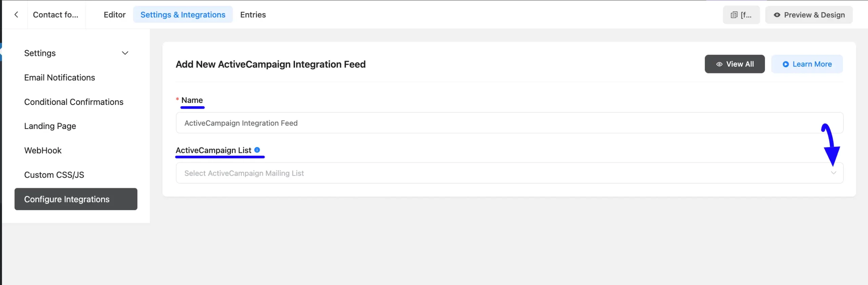Select Email Notifications in the sidebar

(x=59, y=78)
